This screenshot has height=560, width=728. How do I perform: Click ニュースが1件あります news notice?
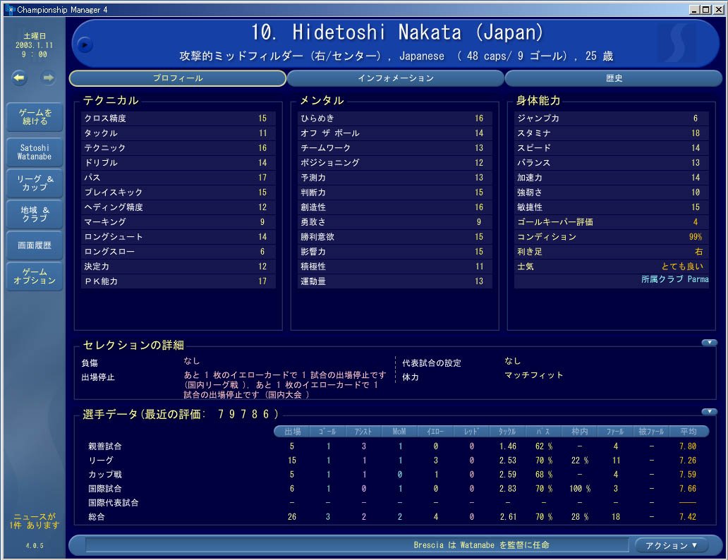click(35, 521)
